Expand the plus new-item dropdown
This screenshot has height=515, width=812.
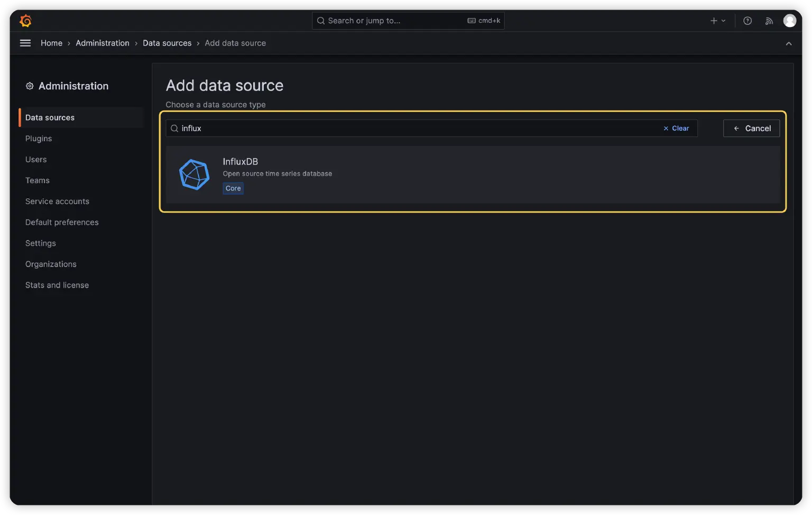point(717,21)
